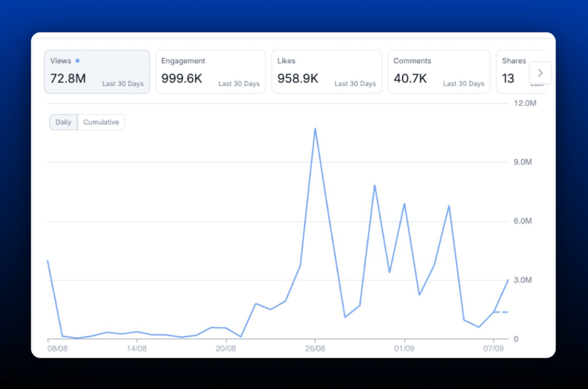Switch to the Engagement metric card
The height and width of the screenshot is (389, 588).
(x=210, y=71)
